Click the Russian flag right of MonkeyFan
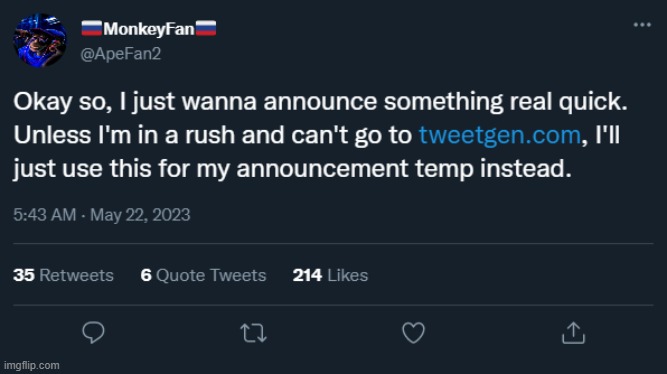667x374 pixels. click(x=206, y=29)
